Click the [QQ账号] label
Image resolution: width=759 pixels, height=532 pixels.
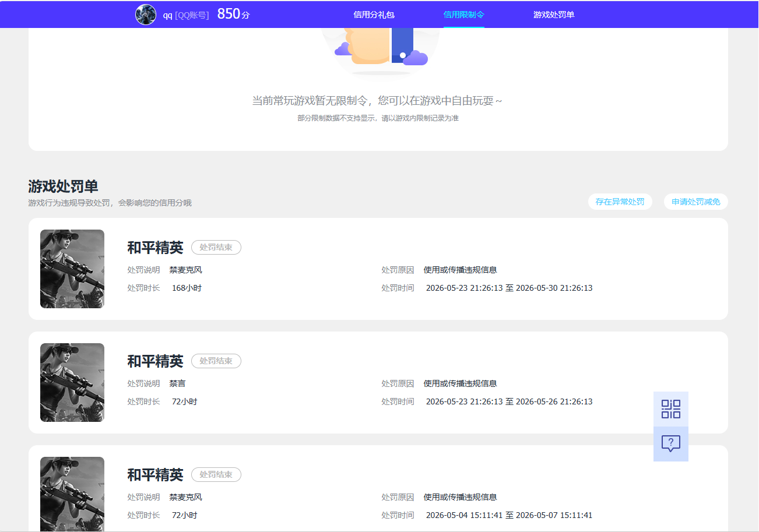coord(192,15)
